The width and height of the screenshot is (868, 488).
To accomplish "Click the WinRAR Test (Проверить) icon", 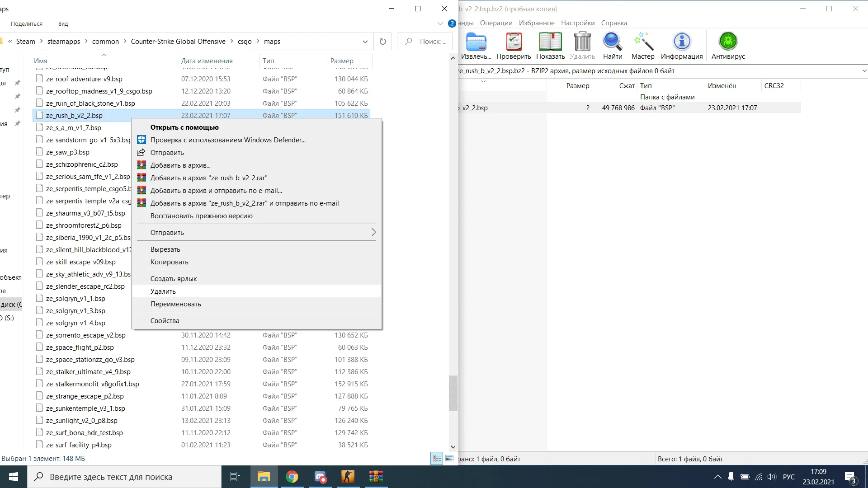I will (x=514, y=42).
